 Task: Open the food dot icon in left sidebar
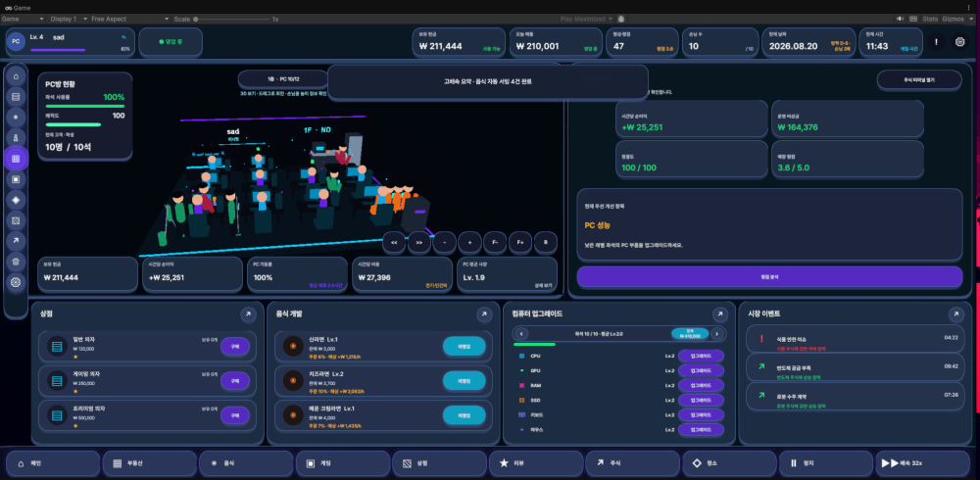coord(16,118)
